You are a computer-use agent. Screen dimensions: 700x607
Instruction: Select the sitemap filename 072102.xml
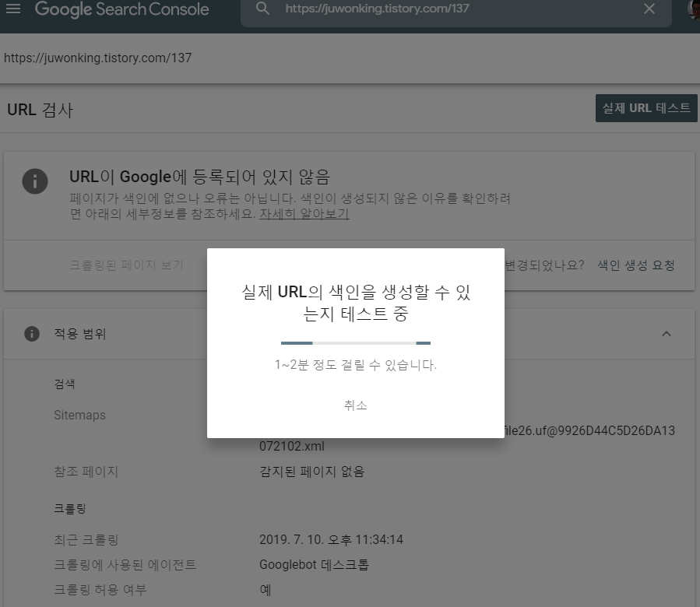point(292,446)
